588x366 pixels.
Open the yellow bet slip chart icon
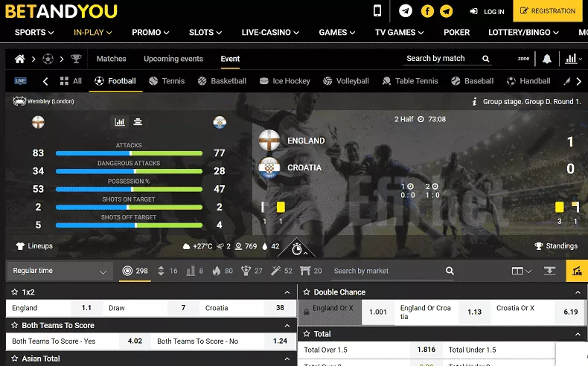click(576, 271)
